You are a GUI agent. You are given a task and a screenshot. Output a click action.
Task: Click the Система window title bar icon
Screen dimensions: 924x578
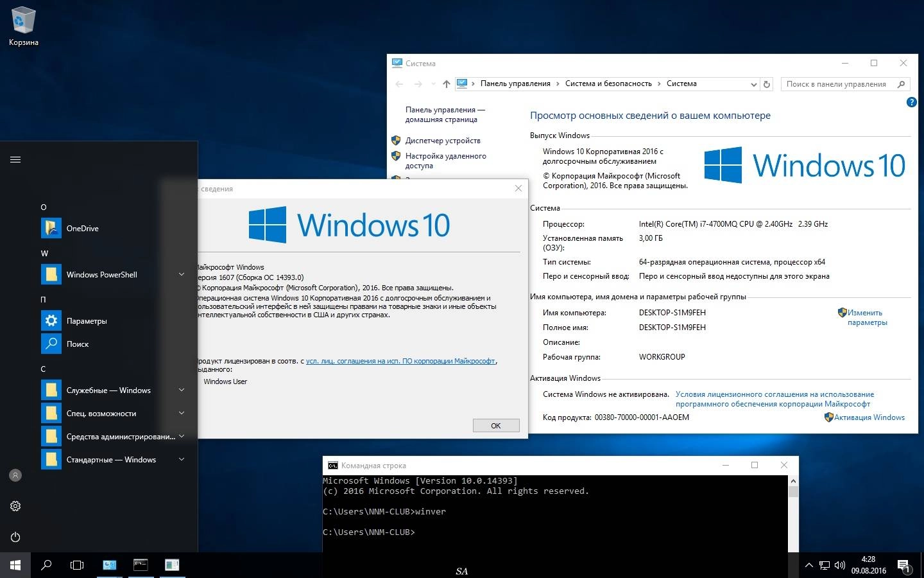point(397,63)
